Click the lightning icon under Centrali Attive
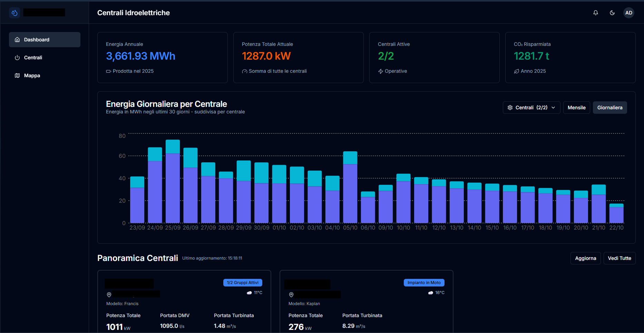The width and height of the screenshot is (644, 333). click(380, 71)
